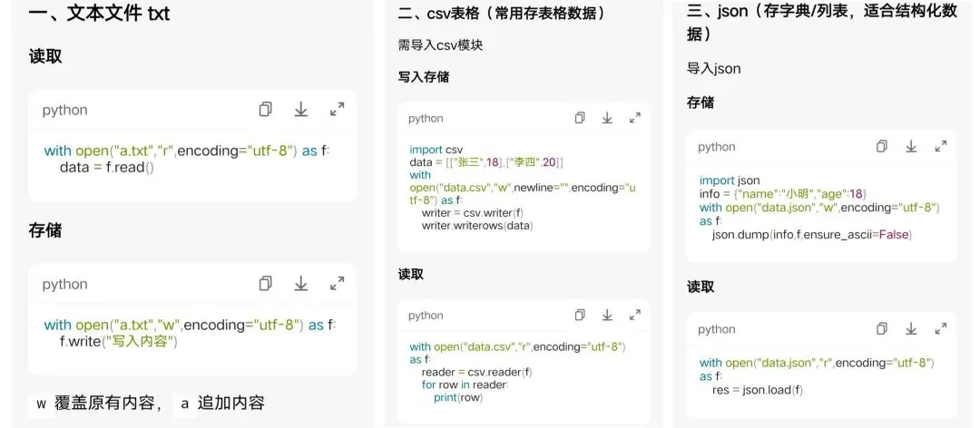
Task: Download the f.read() code snippet
Action: pyautogui.click(x=301, y=110)
